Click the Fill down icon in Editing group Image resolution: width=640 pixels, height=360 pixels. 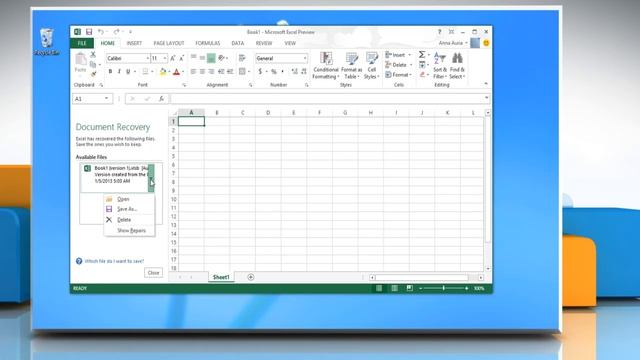(x=422, y=65)
